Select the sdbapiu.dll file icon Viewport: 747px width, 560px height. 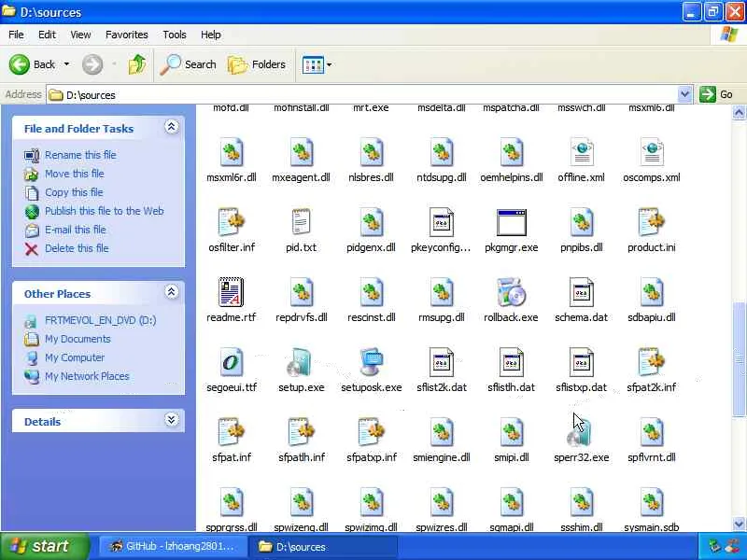[651, 292]
